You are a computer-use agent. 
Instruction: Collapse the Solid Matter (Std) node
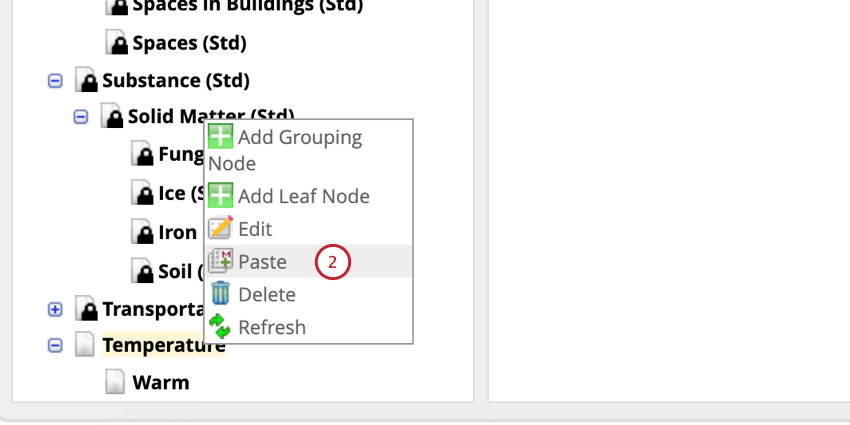[x=82, y=117]
